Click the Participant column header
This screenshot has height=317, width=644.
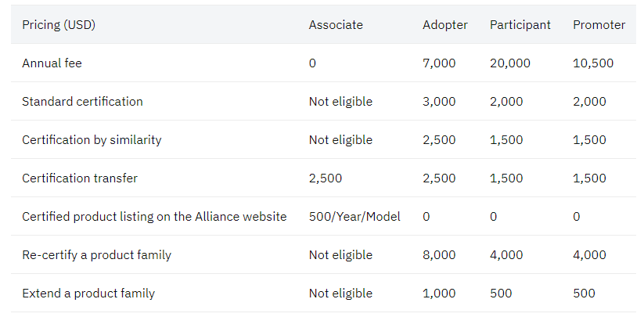[x=520, y=25]
